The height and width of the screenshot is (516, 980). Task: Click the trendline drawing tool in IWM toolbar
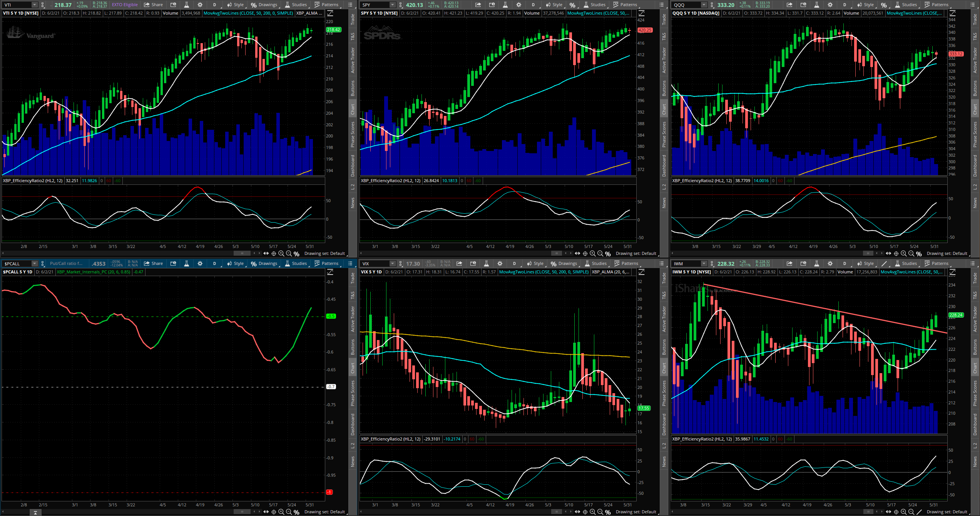pyautogui.click(x=884, y=263)
